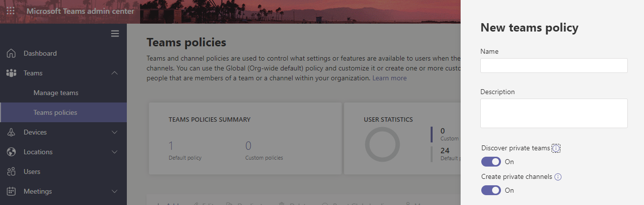Image resolution: width=644 pixels, height=205 pixels.
Task: Click the Custom policies count 0
Action: point(248,145)
